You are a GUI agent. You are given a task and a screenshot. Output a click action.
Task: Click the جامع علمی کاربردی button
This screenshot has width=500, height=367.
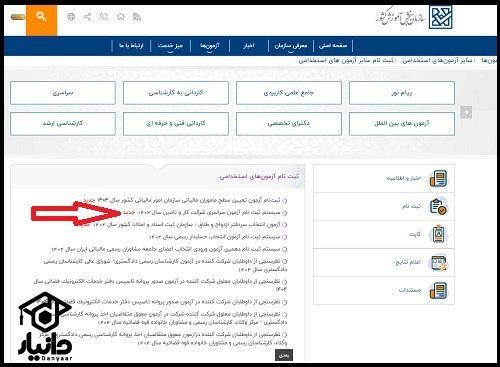[289, 93]
